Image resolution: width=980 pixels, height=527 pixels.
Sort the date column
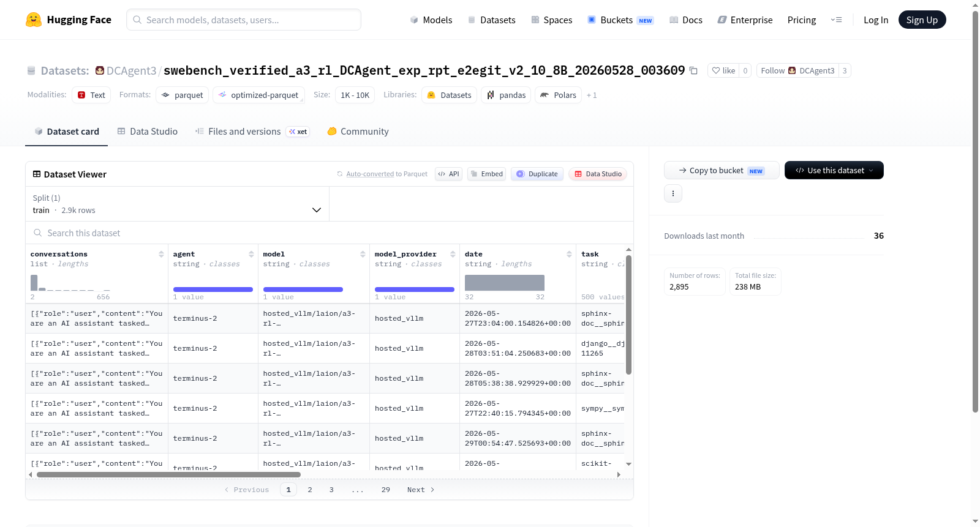pos(569,254)
